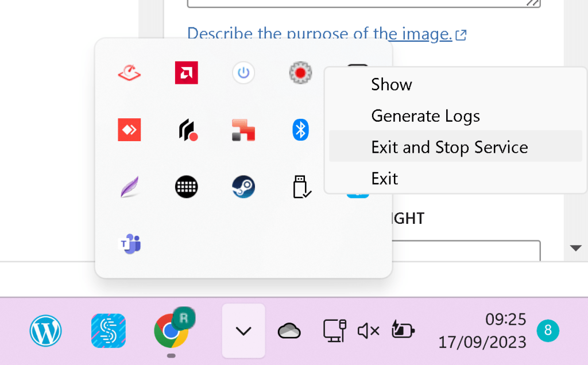Collapse the hidden icons chevron on taskbar
Image resolution: width=588 pixels, height=365 pixels.
[x=243, y=331]
